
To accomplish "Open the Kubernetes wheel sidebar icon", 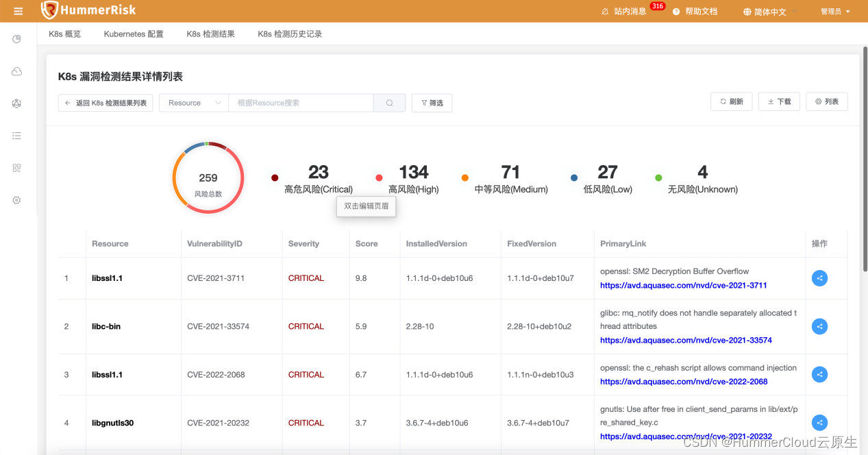I will (x=17, y=103).
